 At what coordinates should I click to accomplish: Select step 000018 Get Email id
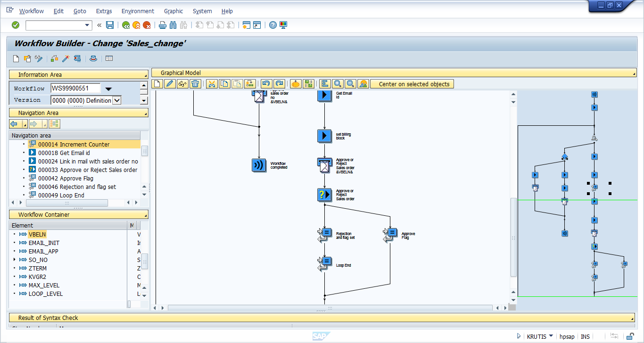point(64,153)
